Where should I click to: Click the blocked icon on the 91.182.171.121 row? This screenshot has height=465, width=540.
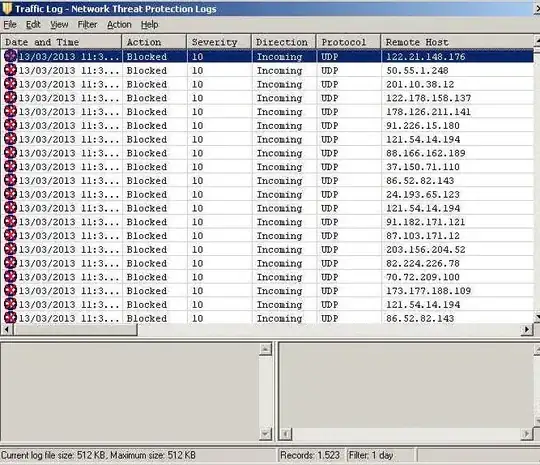(x=10, y=221)
